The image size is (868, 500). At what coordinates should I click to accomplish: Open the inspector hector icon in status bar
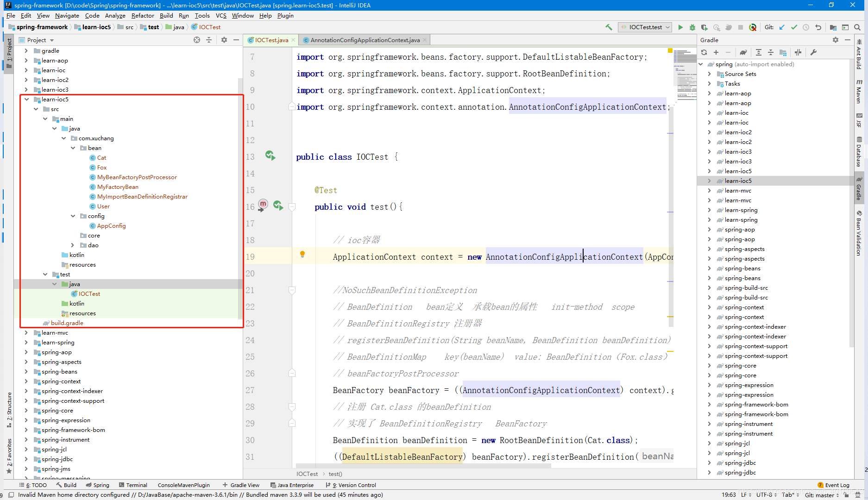tap(858, 495)
